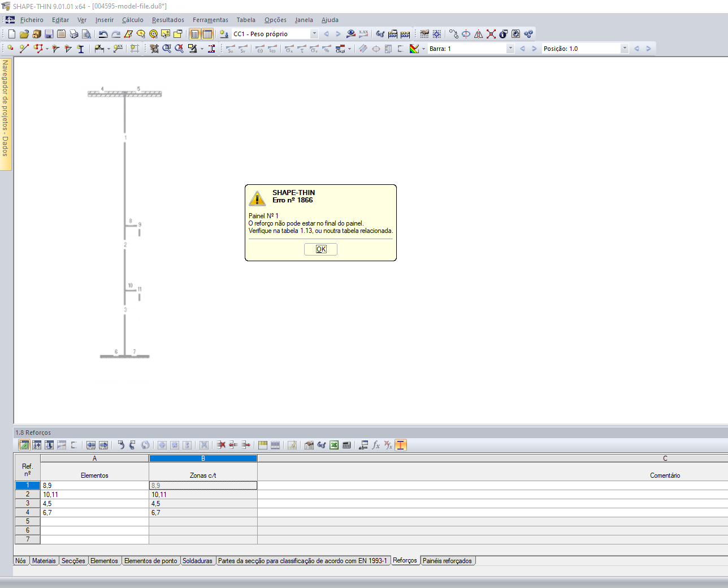The height and width of the screenshot is (588, 728).
Task: Open Print Preview from the toolbar
Action: pos(86,34)
